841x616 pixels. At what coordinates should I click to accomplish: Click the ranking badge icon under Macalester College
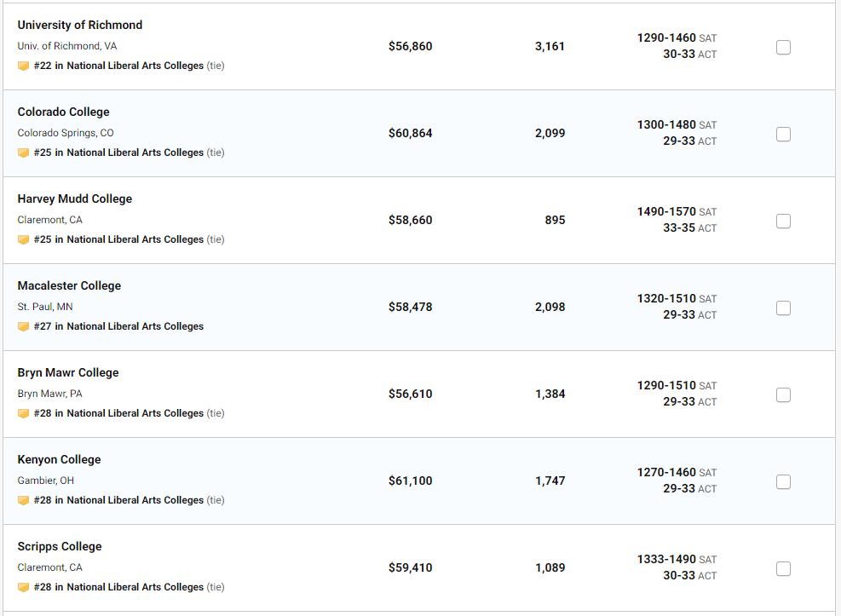(x=23, y=327)
